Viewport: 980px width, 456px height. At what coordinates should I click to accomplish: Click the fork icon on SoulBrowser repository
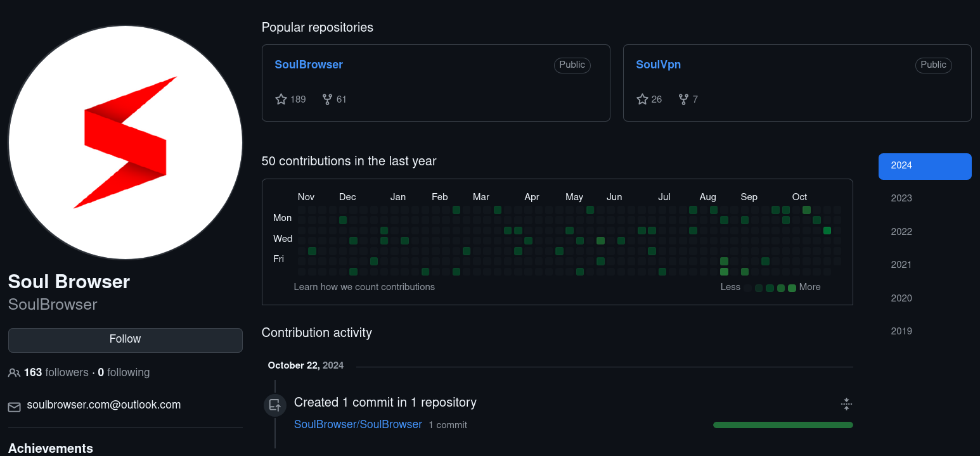coord(327,99)
